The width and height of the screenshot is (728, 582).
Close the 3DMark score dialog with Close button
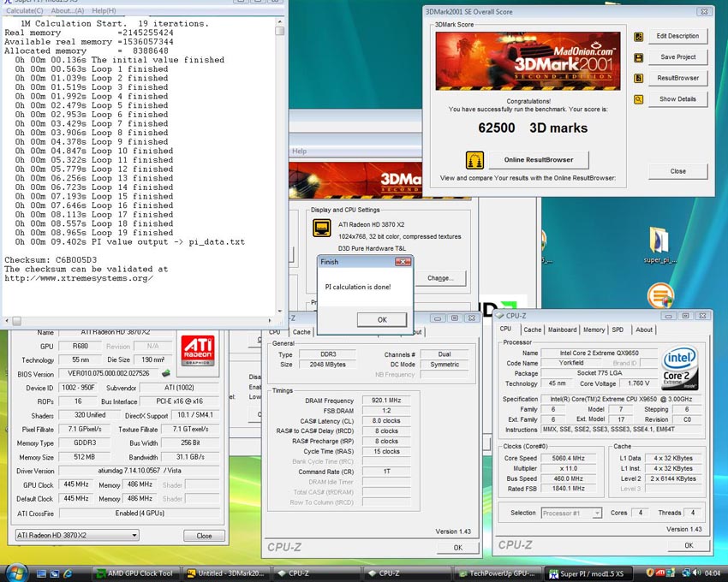677,171
